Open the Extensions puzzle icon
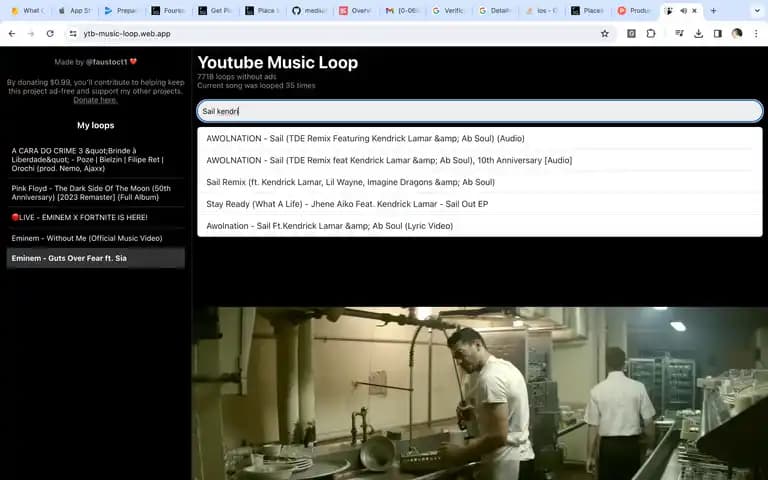The image size is (768, 480). (651, 33)
